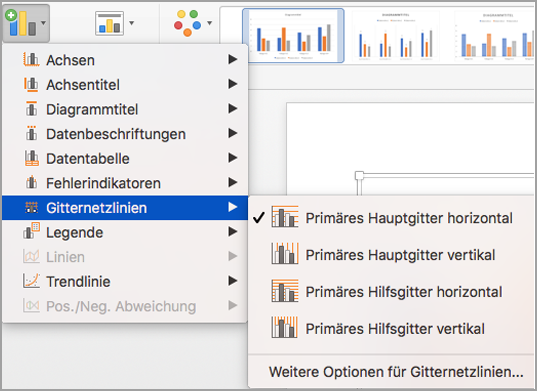Click the Primäres Hilfsgitter vertikal icon
Image resolution: width=537 pixels, height=391 pixels.
point(285,327)
